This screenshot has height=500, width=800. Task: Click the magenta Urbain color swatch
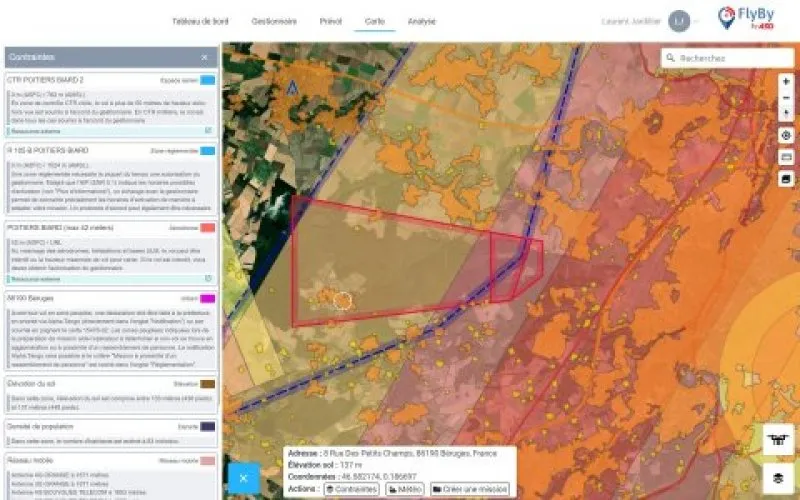pyautogui.click(x=208, y=299)
